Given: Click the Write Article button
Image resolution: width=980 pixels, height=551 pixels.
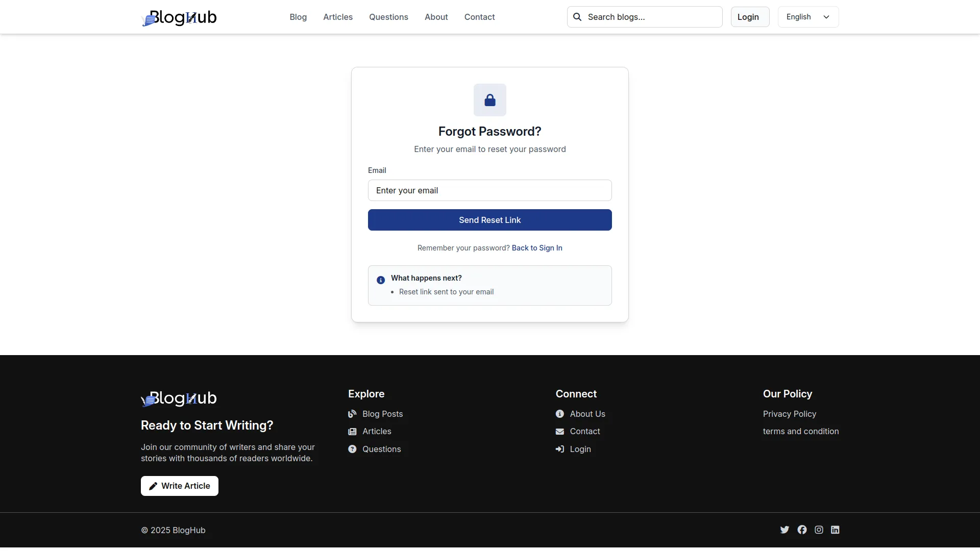Looking at the screenshot, I should pyautogui.click(x=179, y=486).
